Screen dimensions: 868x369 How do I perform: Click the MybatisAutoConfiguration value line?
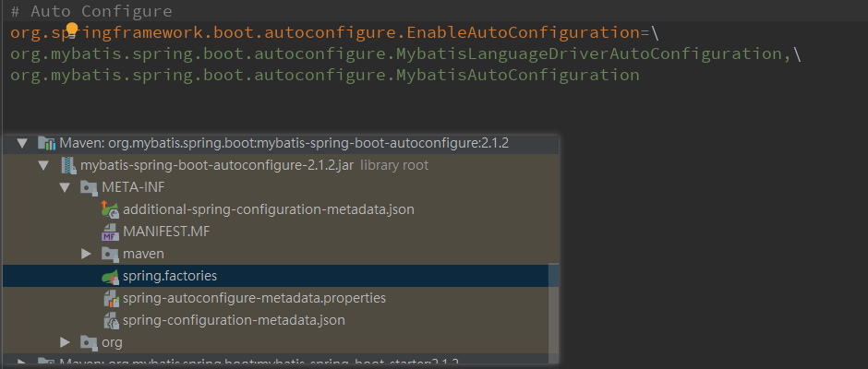click(324, 76)
